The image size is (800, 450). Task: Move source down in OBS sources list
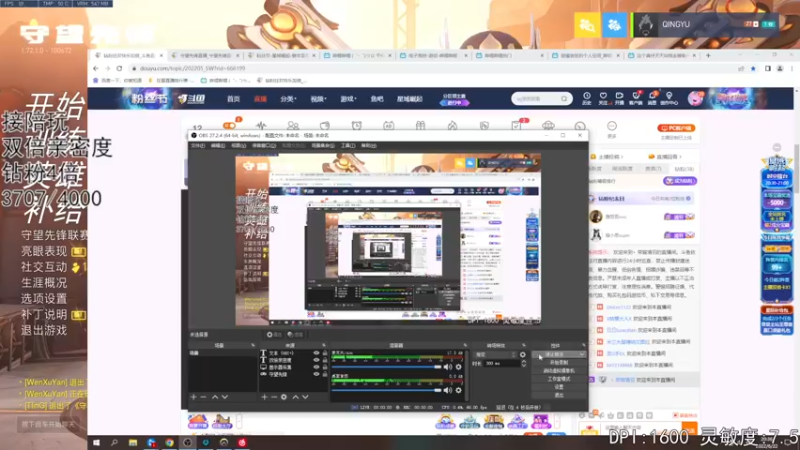[x=305, y=397]
